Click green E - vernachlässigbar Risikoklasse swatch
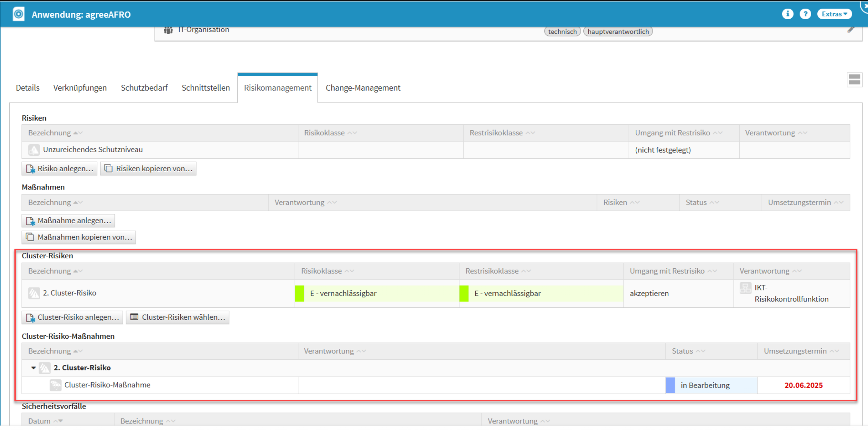This screenshot has height=430, width=868. tap(300, 293)
